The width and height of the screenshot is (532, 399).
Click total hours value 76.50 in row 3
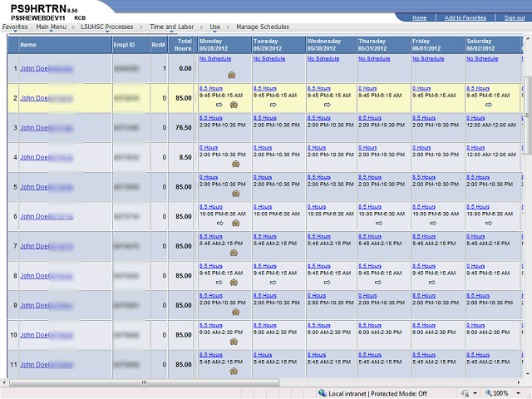coord(184,127)
